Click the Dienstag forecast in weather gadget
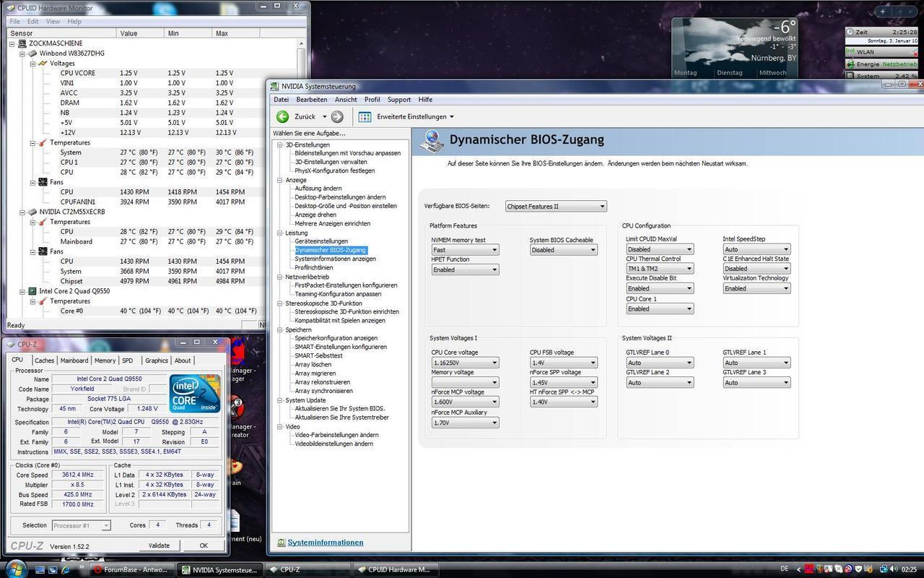This screenshot has height=578, width=924. (x=730, y=72)
